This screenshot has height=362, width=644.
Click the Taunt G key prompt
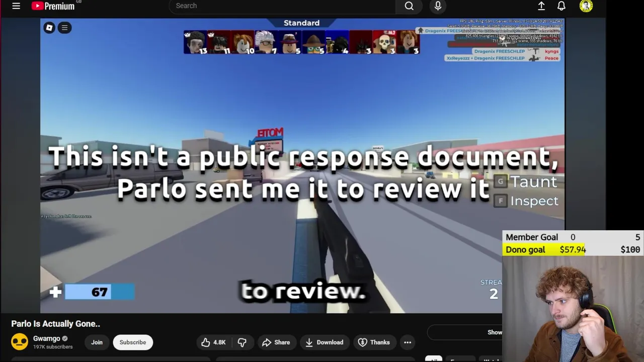(x=526, y=182)
